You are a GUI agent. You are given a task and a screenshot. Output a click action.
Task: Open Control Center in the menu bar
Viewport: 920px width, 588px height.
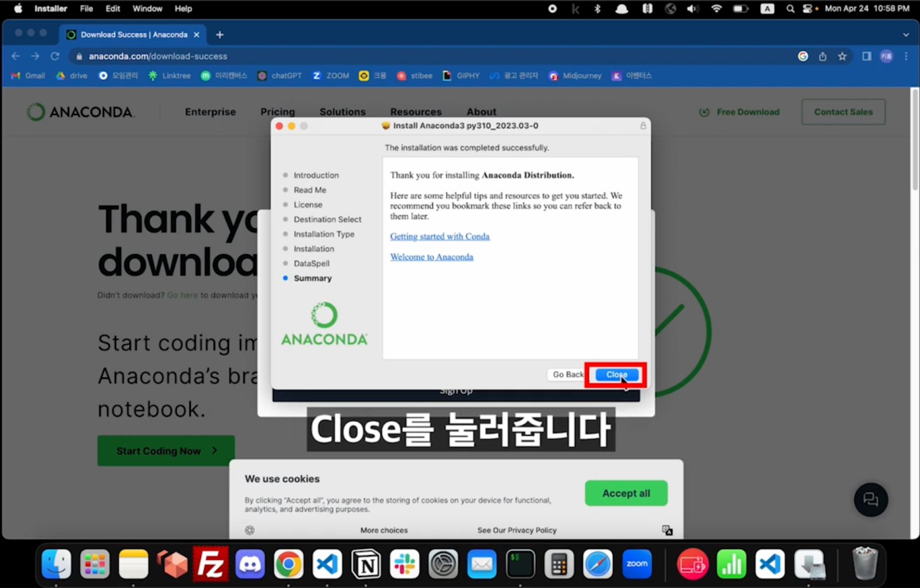[807, 9]
